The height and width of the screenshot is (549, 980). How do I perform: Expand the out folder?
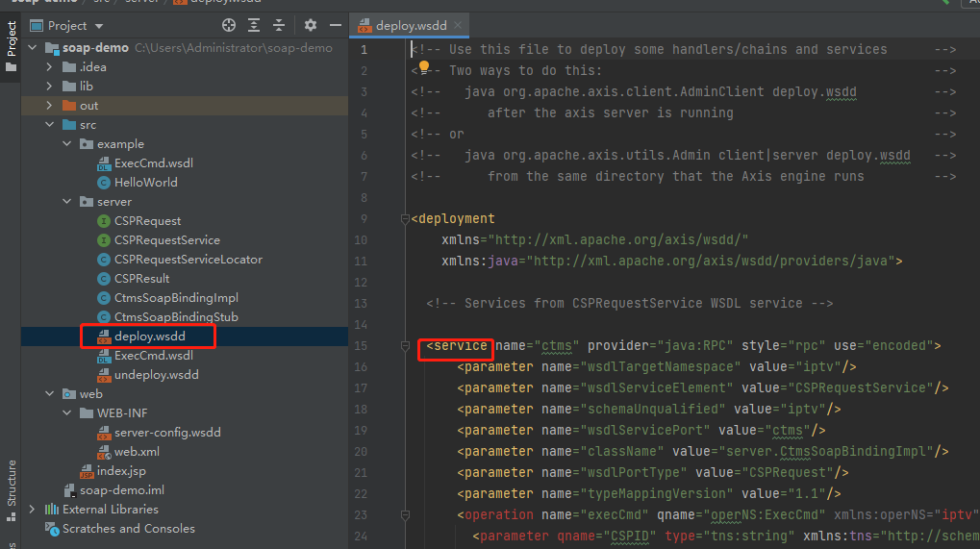click(x=50, y=106)
